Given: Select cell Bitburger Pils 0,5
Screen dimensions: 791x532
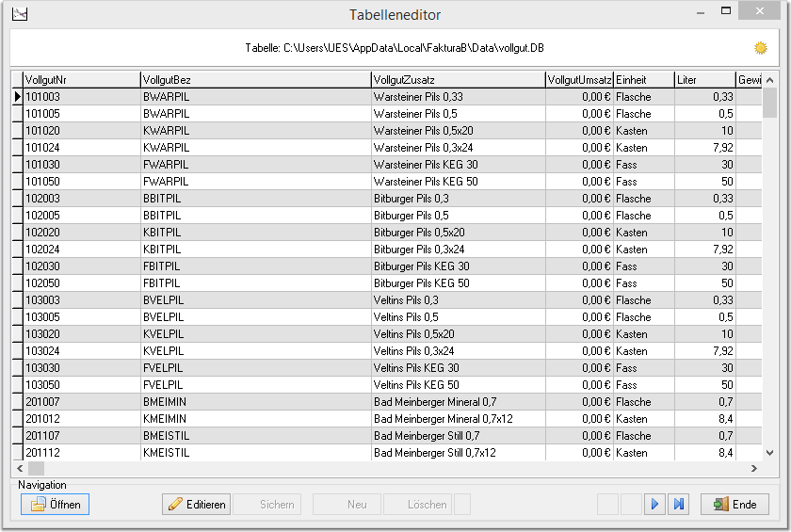Looking at the screenshot, I should click(459, 216).
